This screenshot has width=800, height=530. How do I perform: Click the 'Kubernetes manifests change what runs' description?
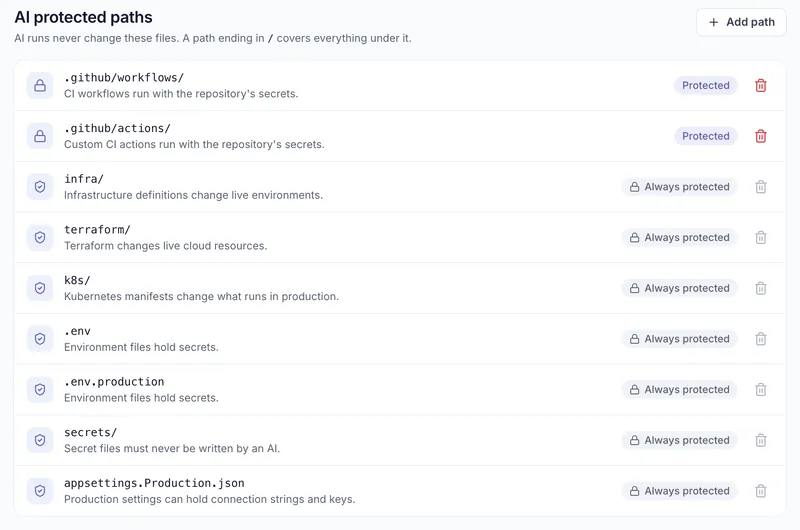[x=201, y=296]
